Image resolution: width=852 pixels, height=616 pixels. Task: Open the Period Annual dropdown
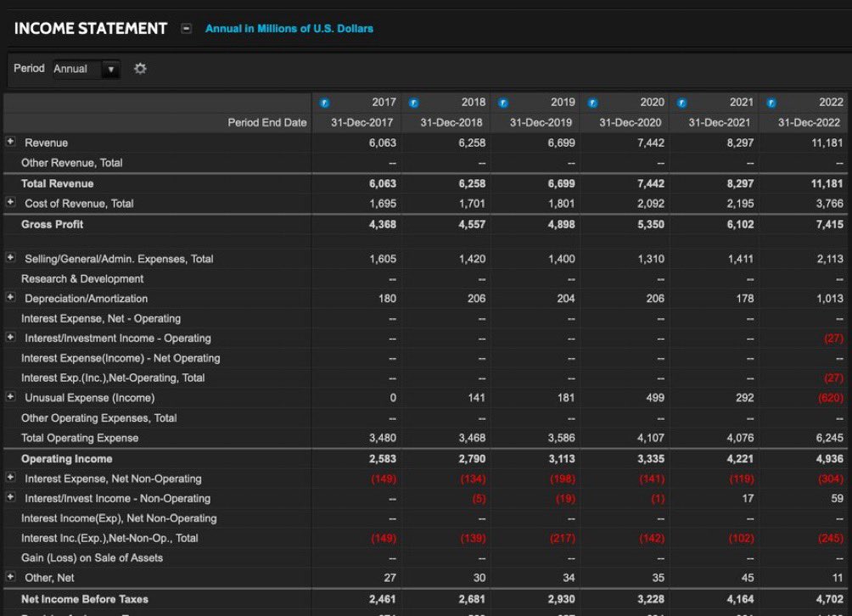coord(87,69)
